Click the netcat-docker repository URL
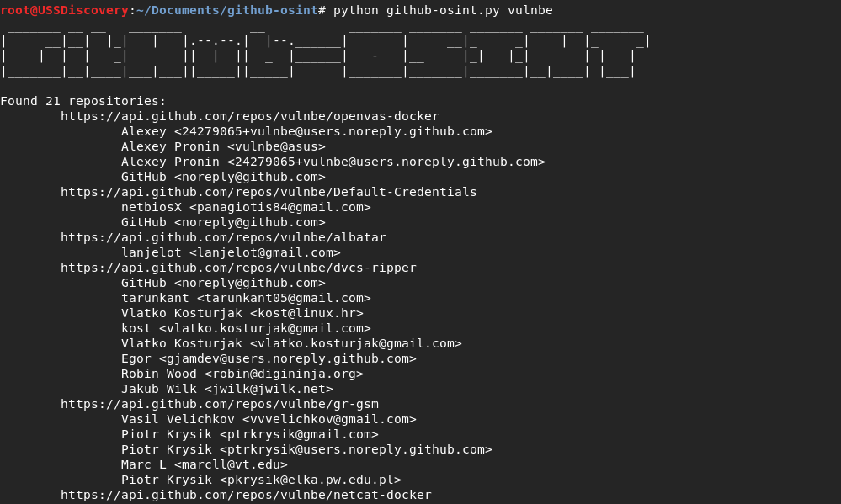The width and height of the screenshot is (841, 504). point(246,495)
